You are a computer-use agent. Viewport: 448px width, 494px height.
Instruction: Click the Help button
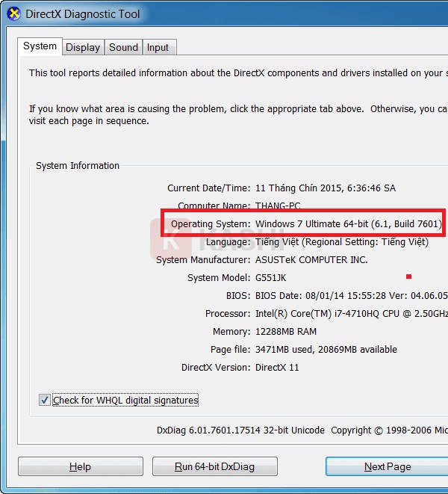coord(81,466)
